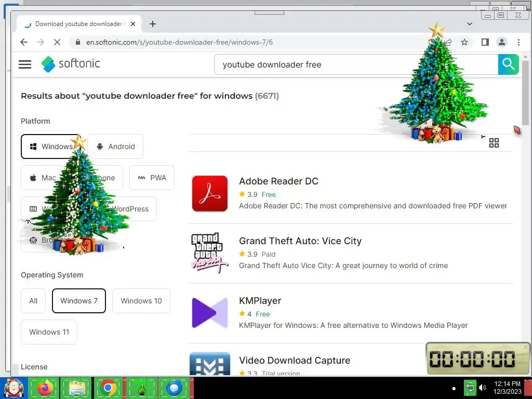Open the Adobe Reader DC title link
The height and width of the screenshot is (399, 532).
click(x=278, y=181)
